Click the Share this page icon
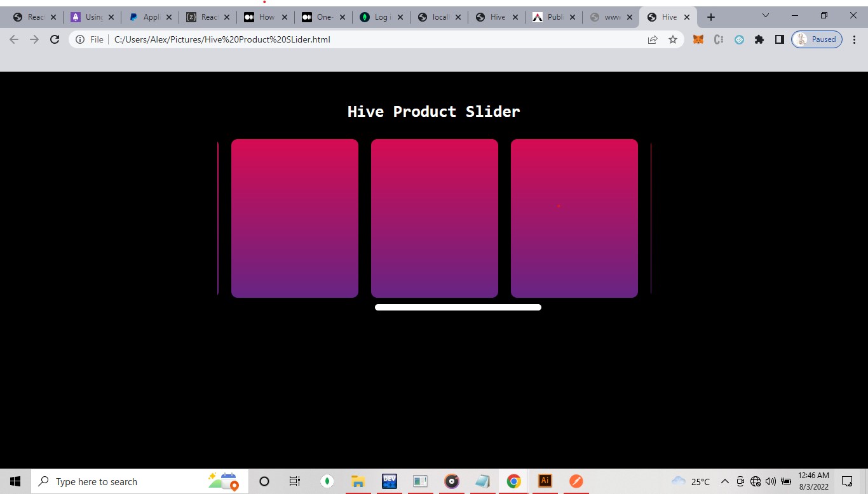The image size is (868, 494). [653, 39]
